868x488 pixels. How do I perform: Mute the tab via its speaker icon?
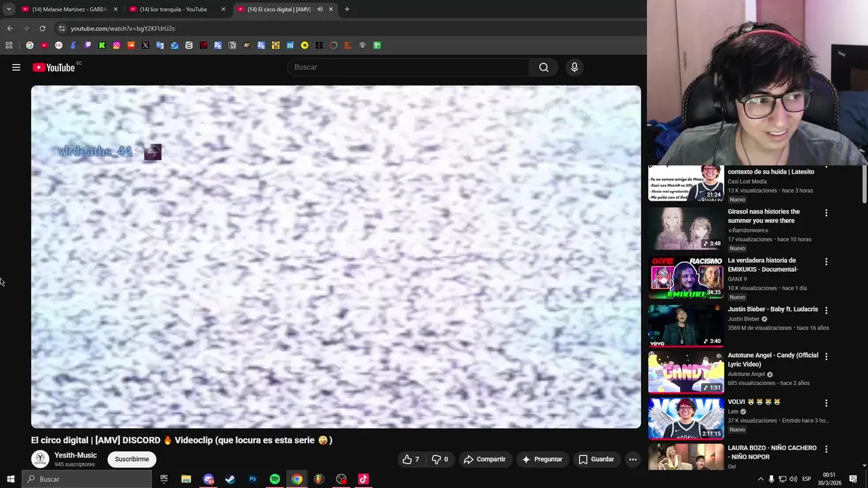click(x=320, y=9)
